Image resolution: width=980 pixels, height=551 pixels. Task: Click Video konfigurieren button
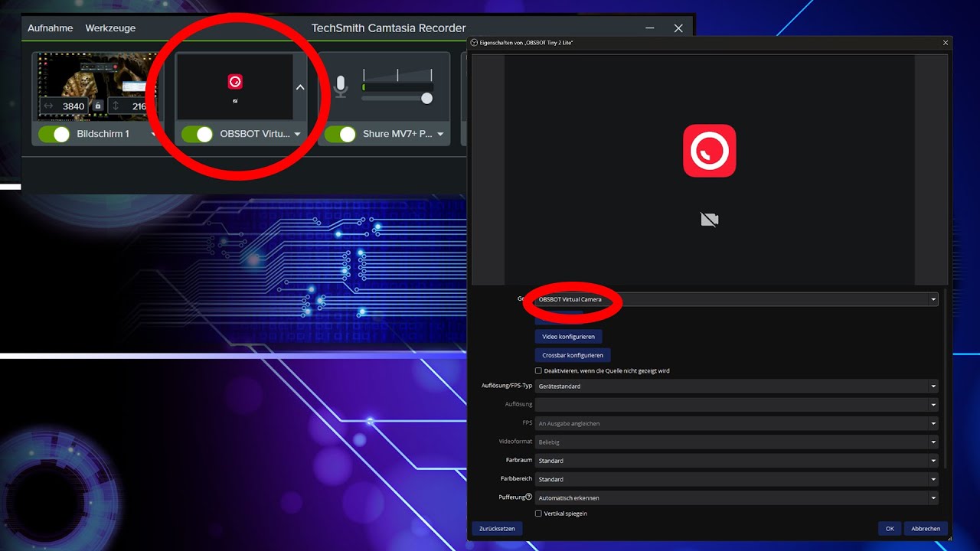[x=568, y=337]
